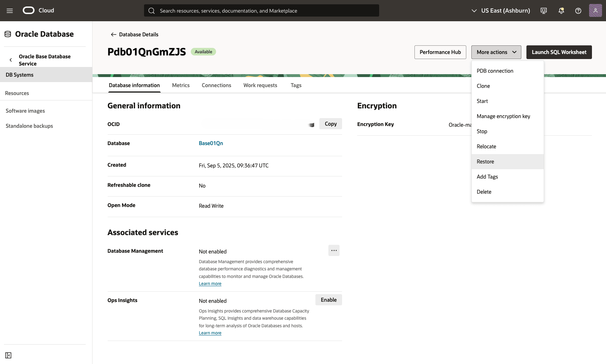This screenshot has width=606, height=364.
Task: Click the Oracle Cloud logo
Action: coord(28,10)
